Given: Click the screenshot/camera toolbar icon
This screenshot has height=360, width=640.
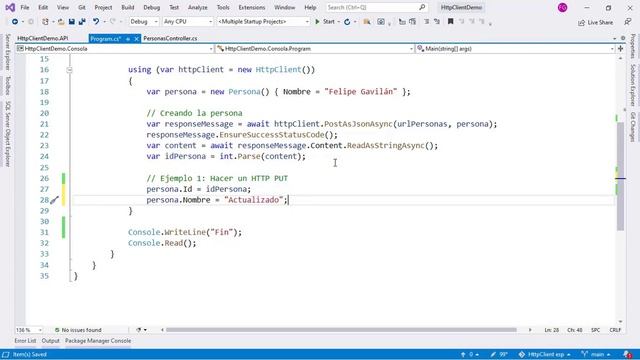Looking at the screenshot, I should (x=381, y=22).
